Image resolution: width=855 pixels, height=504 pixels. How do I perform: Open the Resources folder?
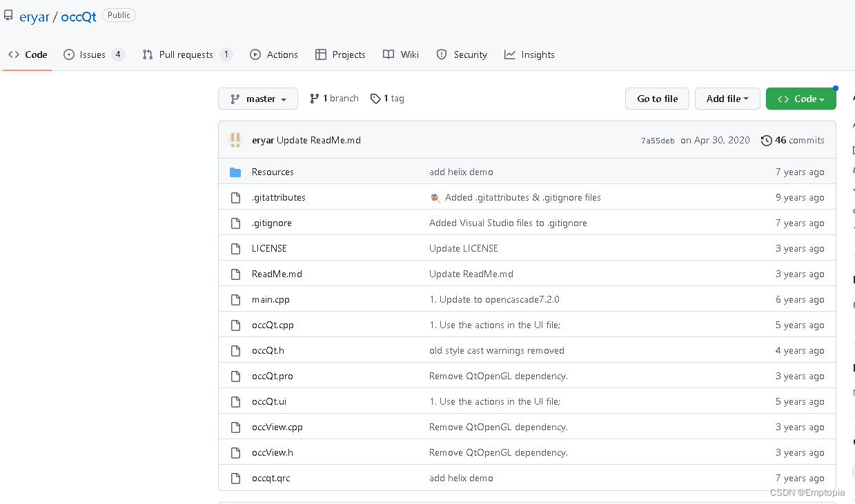point(273,172)
